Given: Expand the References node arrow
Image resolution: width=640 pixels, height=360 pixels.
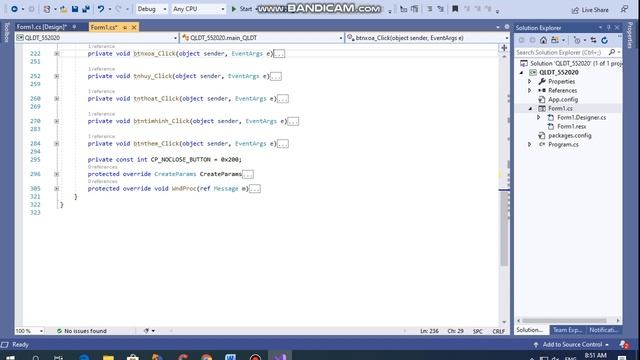Looking at the screenshot, I should pos(530,91).
